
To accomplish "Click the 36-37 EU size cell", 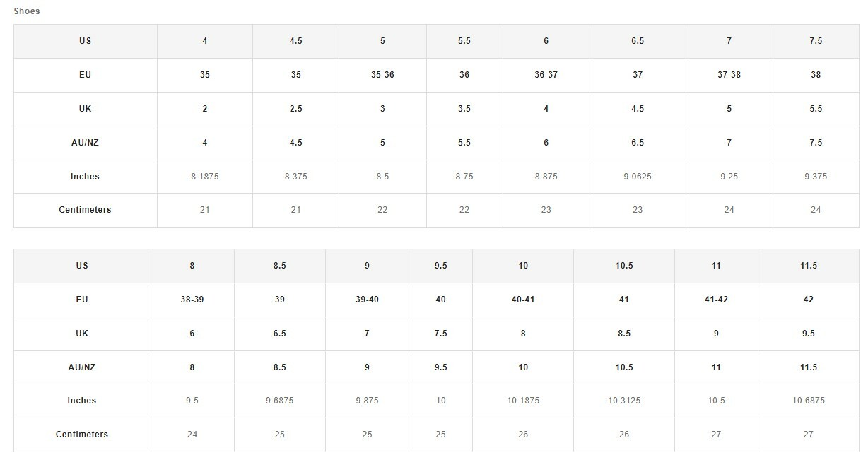I will pyautogui.click(x=546, y=75).
